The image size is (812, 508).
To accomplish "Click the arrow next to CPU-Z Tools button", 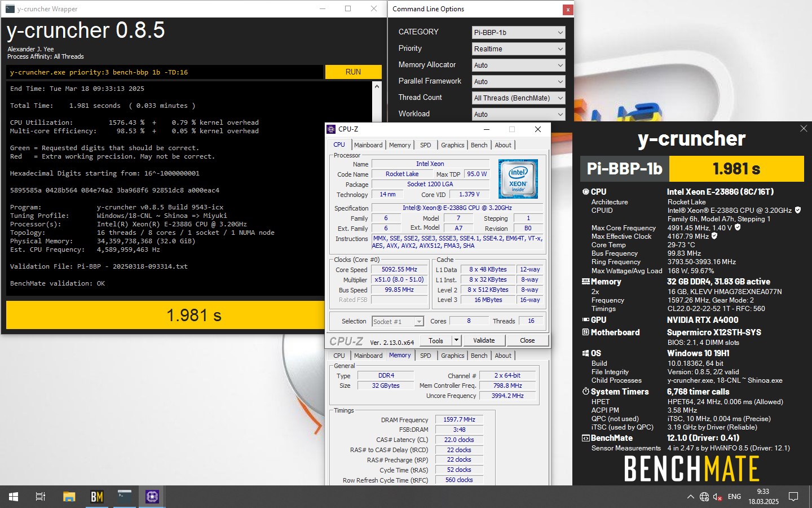I will (x=457, y=340).
